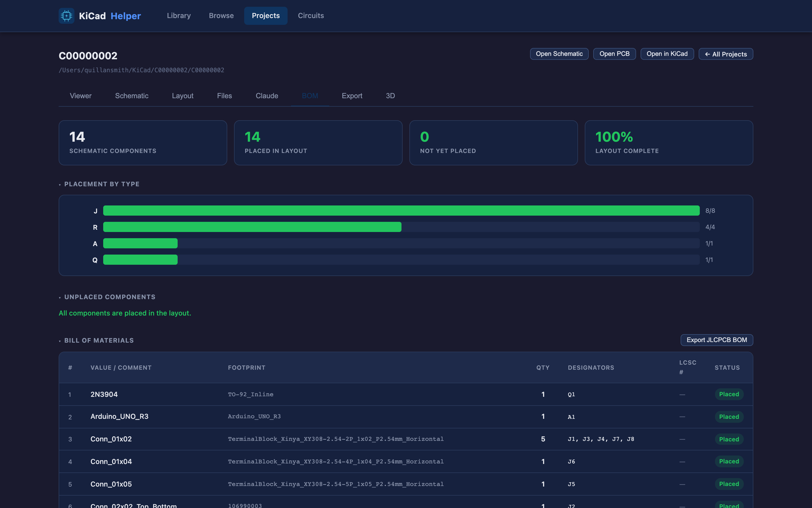
Task: Click the Designators column header
Action: tap(591, 367)
